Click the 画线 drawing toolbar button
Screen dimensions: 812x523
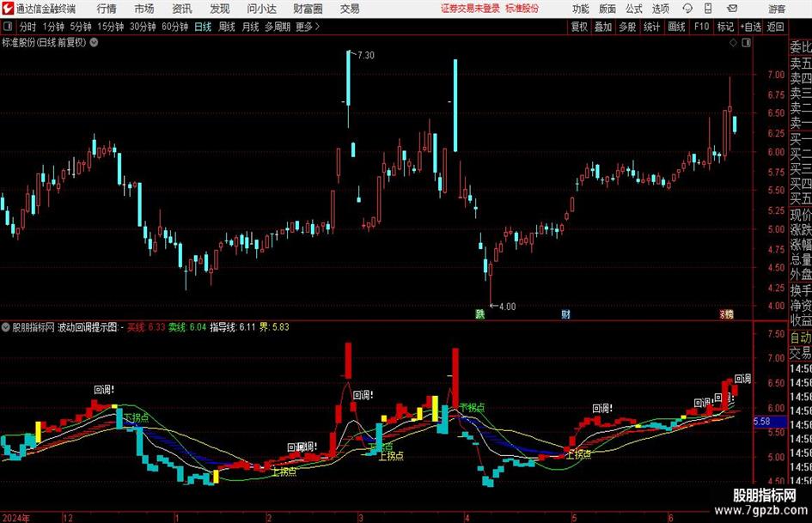pos(676,27)
